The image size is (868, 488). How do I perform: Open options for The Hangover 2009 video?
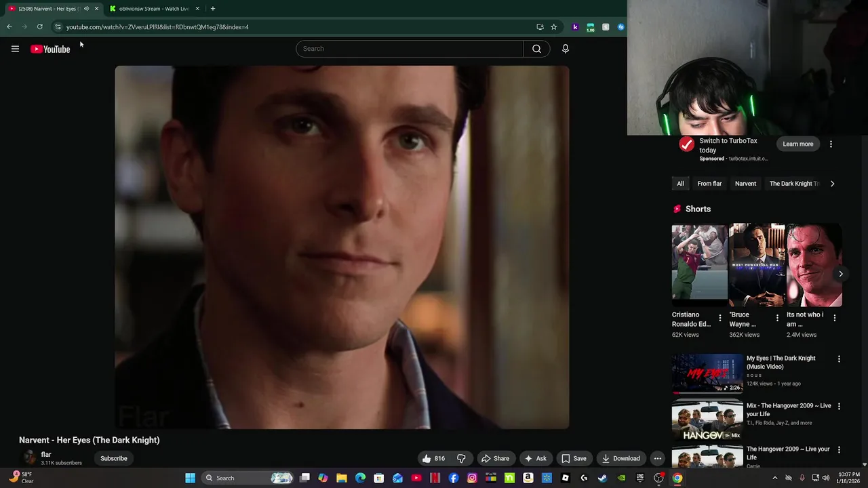tap(839, 450)
